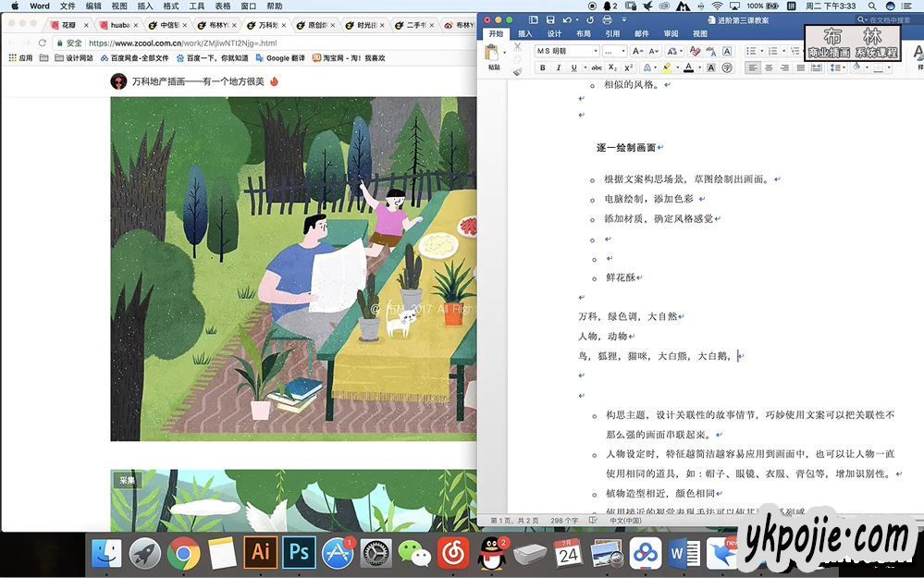
Task: Click the red font color swatch
Action: [688, 68]
